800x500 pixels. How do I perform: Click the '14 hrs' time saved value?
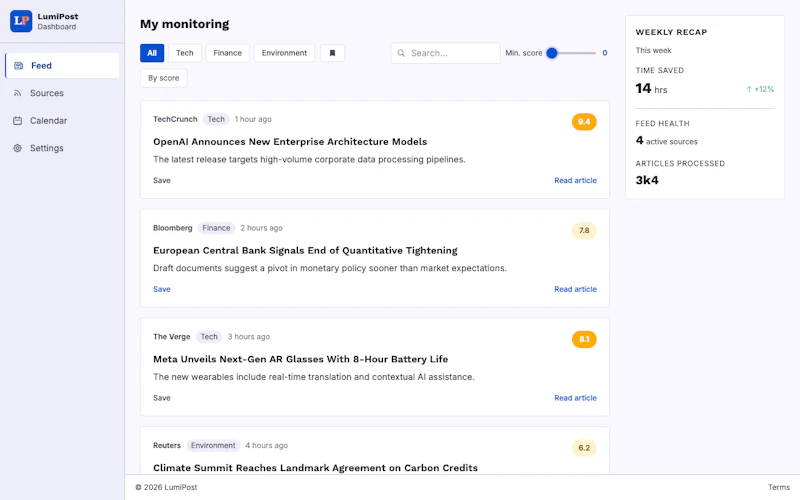click(x=651, y=89)
